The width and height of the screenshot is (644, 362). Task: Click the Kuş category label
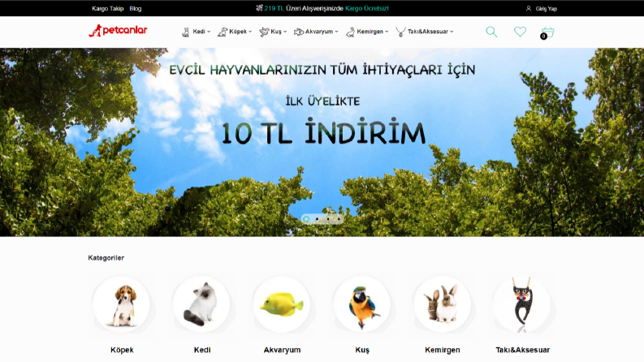[362, 350]
